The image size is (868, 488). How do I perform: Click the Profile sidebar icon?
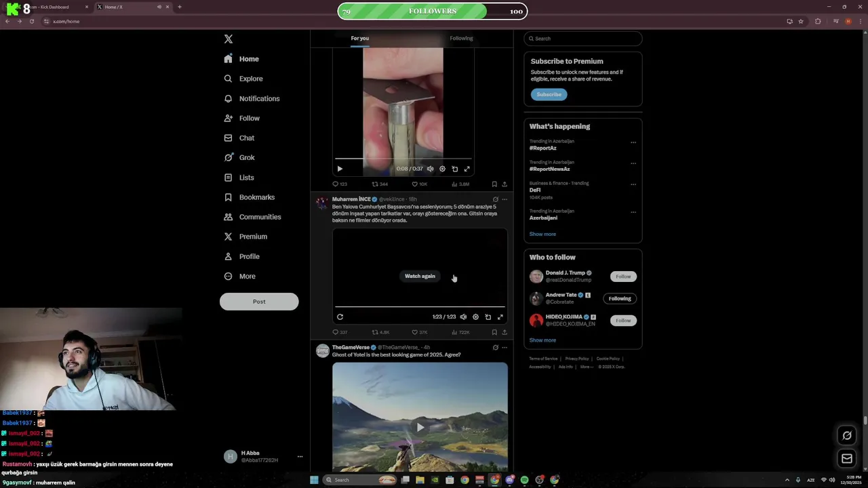click(x=228, y=256)
